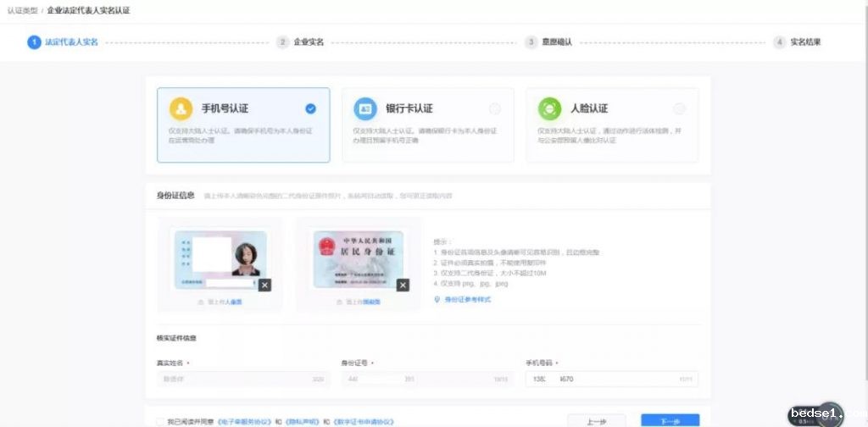The width and height of the screenshot is (868, 427).
Task: Click step 4 circle 实名结果
Action: (x=779, y=42)
